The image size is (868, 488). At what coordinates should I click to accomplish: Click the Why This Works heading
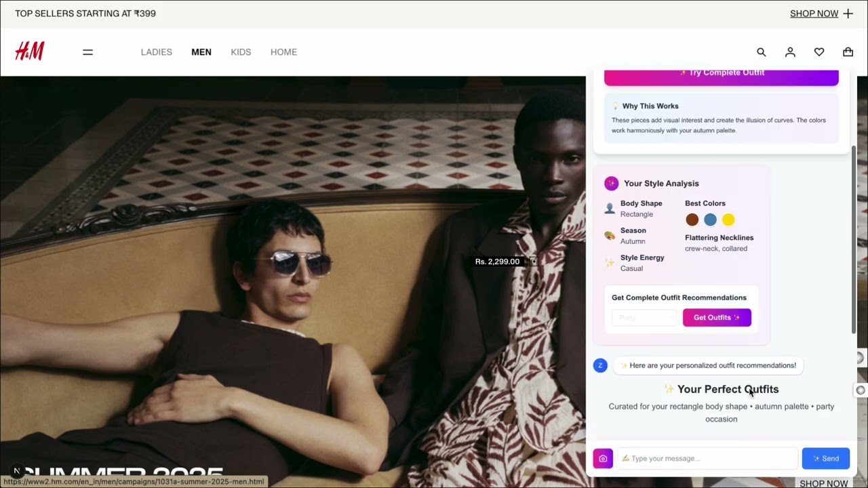coord(650,106)
